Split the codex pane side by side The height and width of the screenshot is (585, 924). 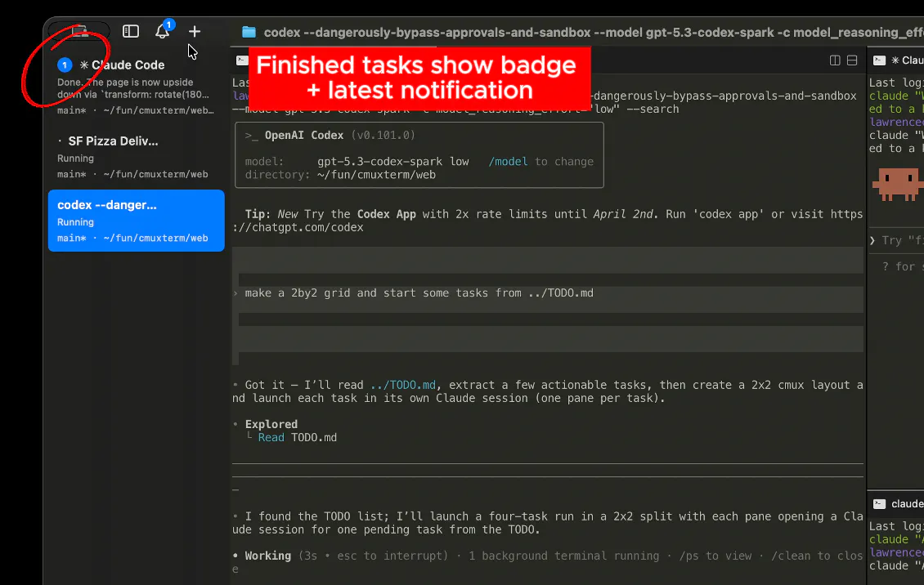[834, 60]
